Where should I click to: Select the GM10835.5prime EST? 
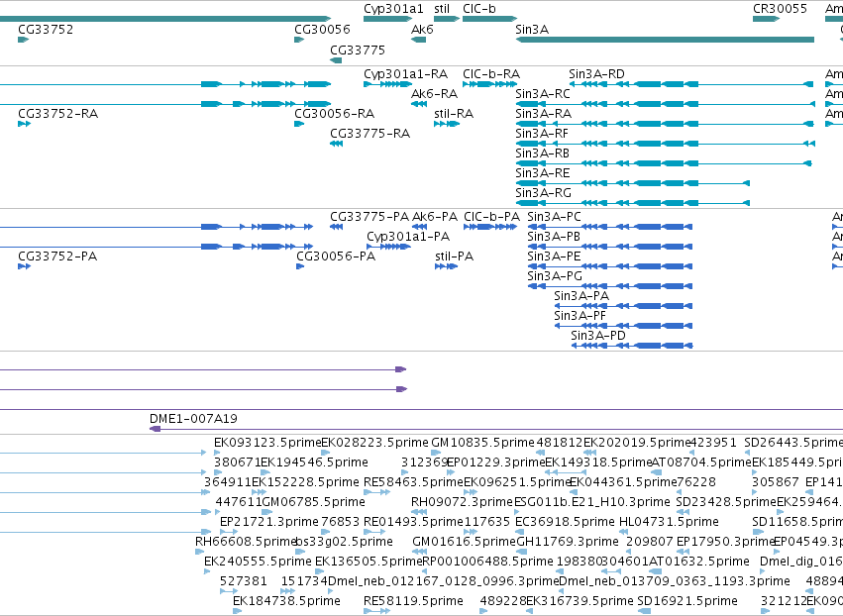436,453
